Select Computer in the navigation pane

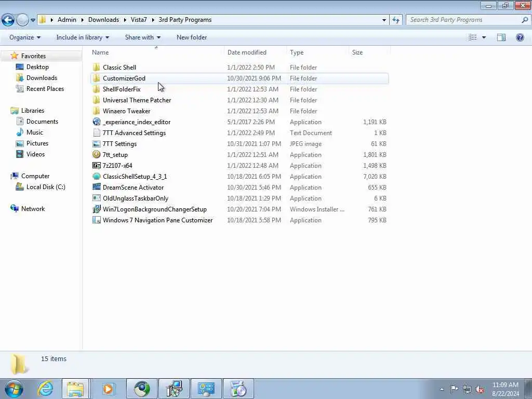tap(35, 176)
